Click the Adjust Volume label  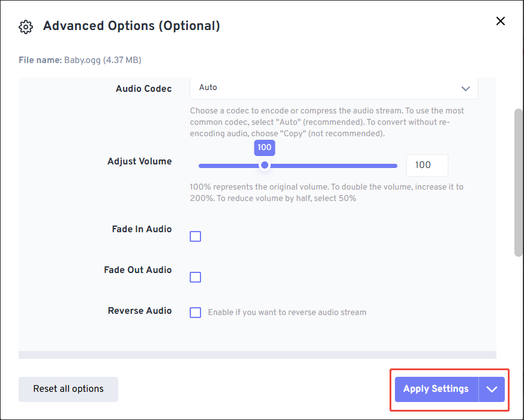139,161
